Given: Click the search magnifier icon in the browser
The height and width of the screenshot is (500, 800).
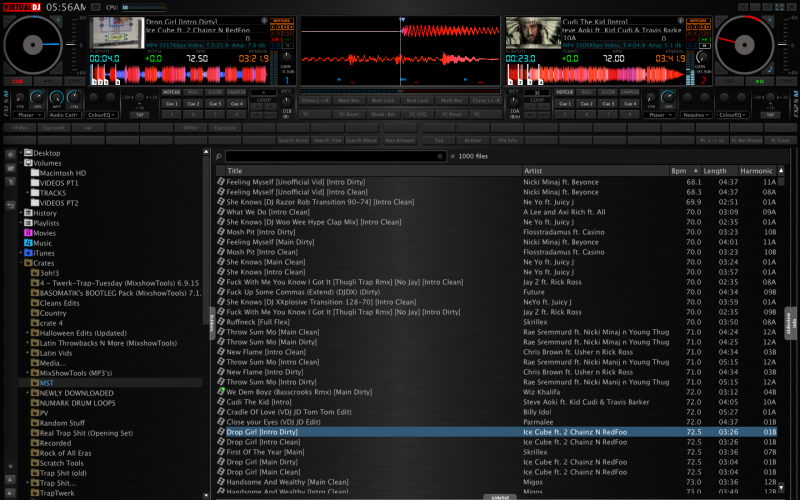Looking at the screenshot, I should point(218,157).
